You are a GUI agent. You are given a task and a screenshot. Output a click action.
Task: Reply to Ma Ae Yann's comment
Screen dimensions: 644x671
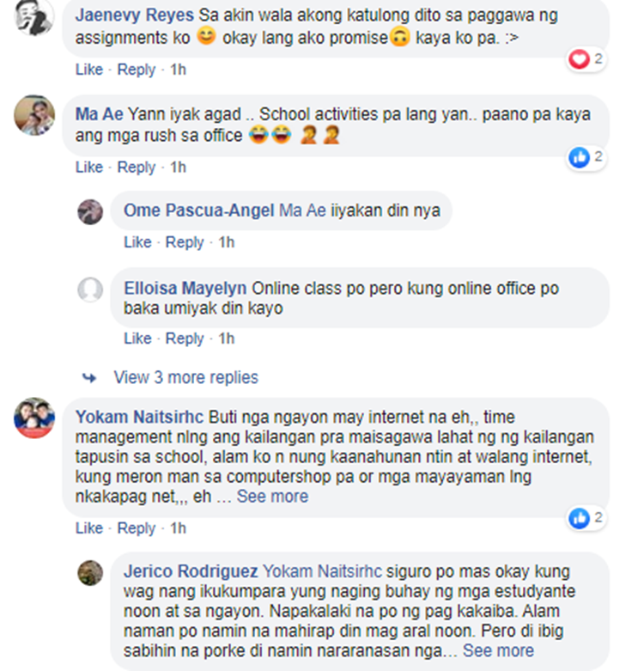137,168
